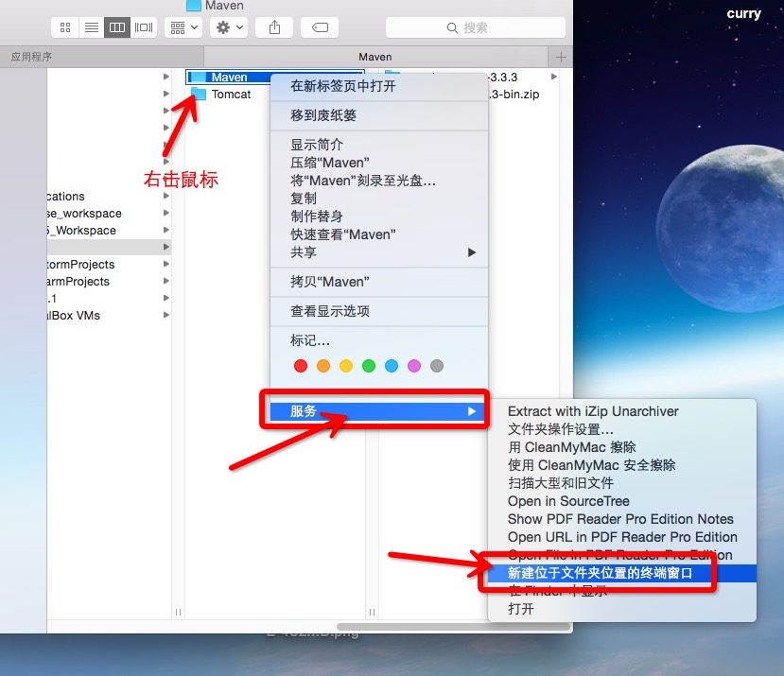
Task: Select the _Workspace folder row
Action: (x=109, y=230)
